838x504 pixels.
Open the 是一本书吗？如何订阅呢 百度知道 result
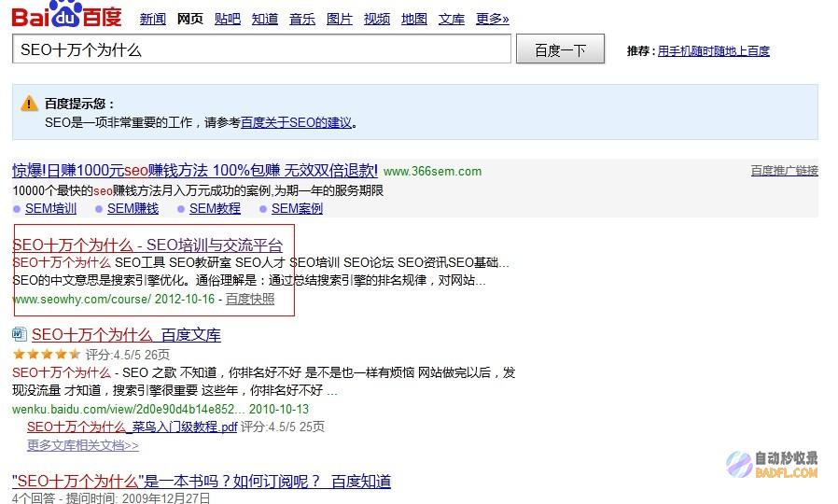point(202,482)
